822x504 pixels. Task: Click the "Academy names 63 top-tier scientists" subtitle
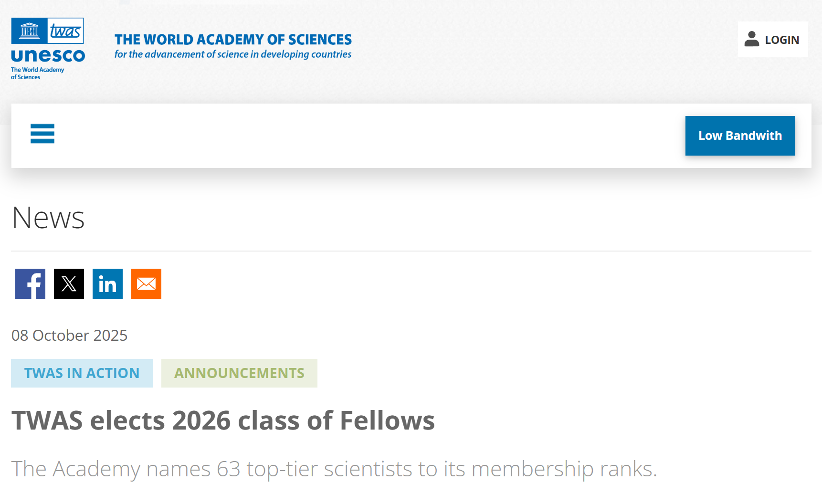pos(334,469)
